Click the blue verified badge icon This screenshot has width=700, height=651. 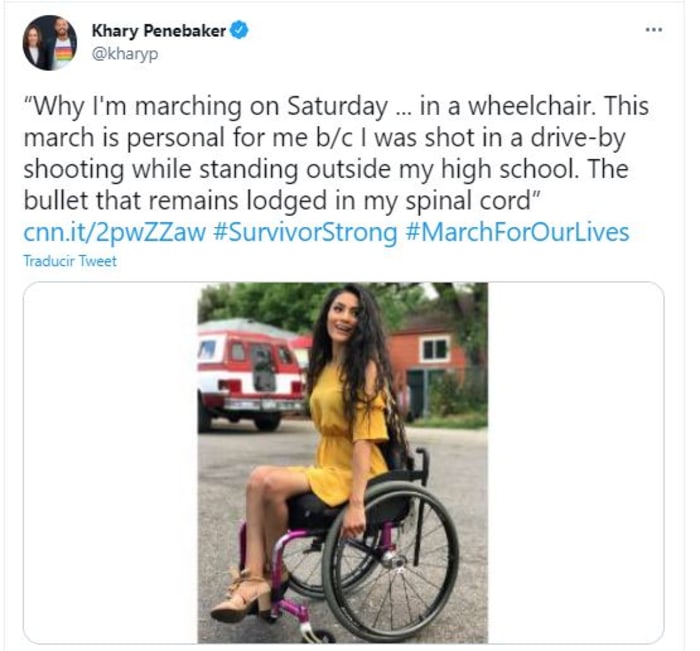coord(239,30)
